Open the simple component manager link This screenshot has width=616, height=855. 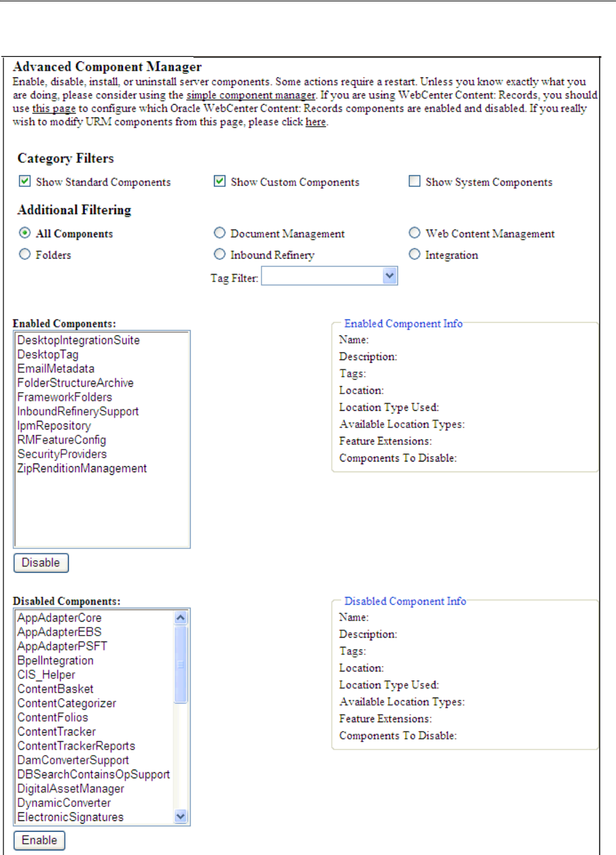251,95
